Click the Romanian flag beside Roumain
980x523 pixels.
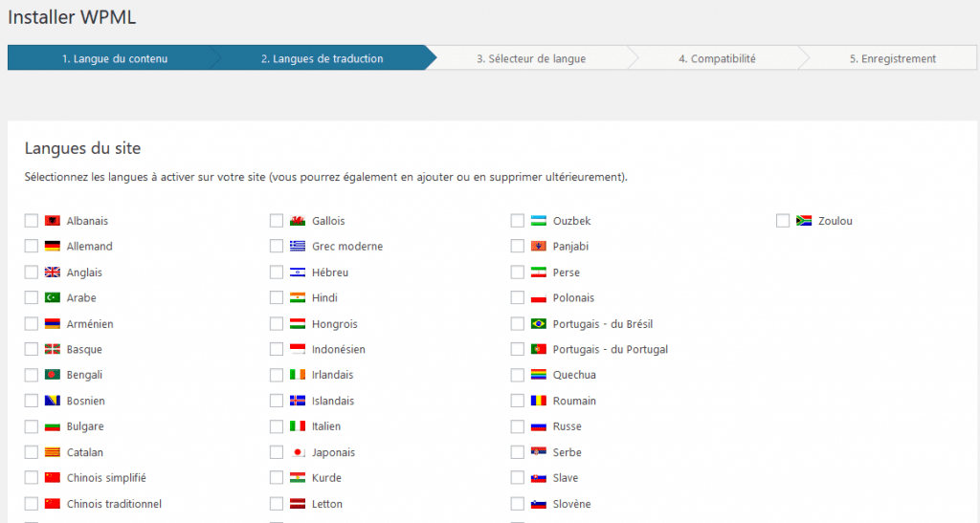(x=539, y=401)
